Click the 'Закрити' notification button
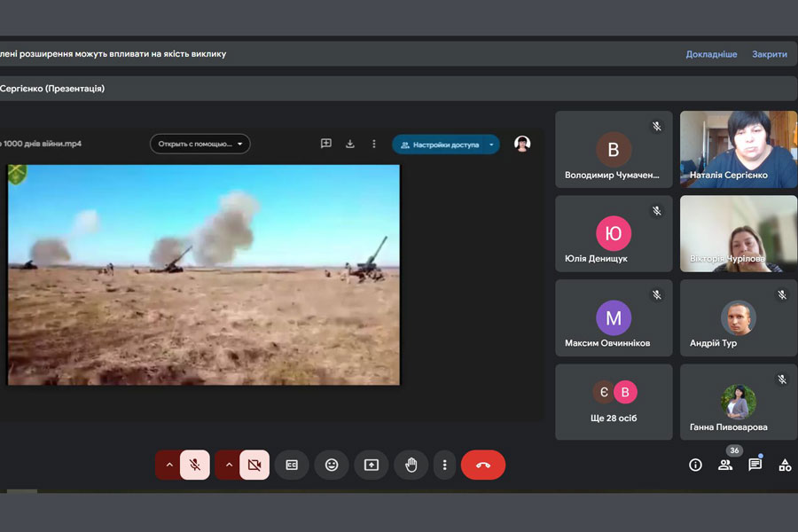Viewport: 798px width, 532px height. pos(769,54)
